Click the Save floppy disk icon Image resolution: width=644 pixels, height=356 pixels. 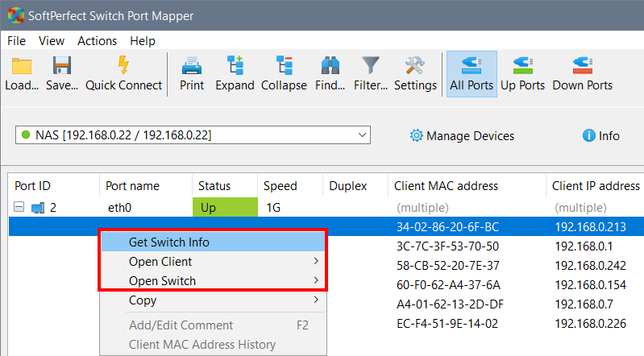[x=62, y=66]
